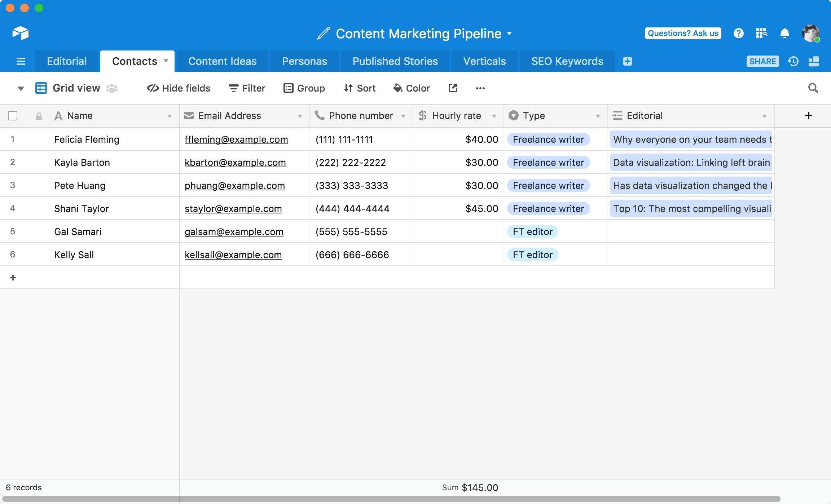The image size is (831, 504).
Task: Open the Color records option
Action: click(412, 88)
